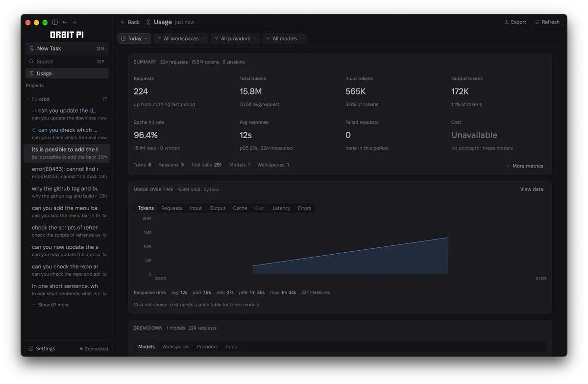Go Back from the Usage page header
The width and height of the screenshot is (588, 384).
coord(130,22)
